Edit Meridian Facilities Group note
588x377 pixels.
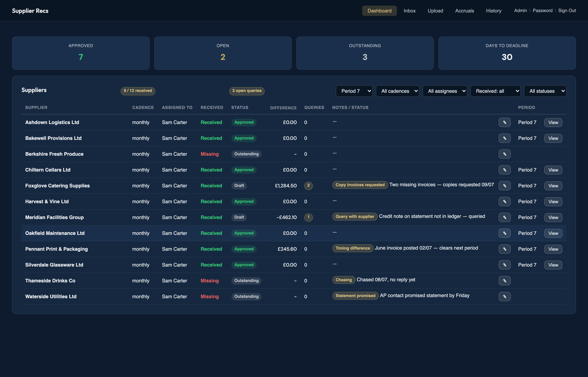coord(504,217)
